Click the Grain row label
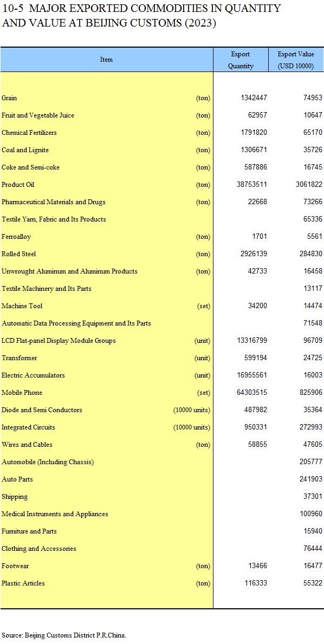The height and width of the screenshot is (644, 324). (9, 97)
